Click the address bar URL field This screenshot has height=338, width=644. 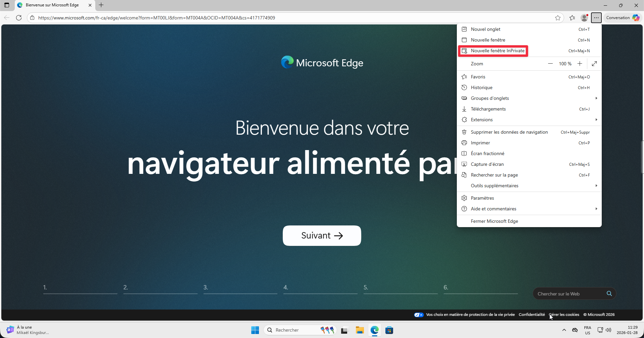click(x=295, y=18)
